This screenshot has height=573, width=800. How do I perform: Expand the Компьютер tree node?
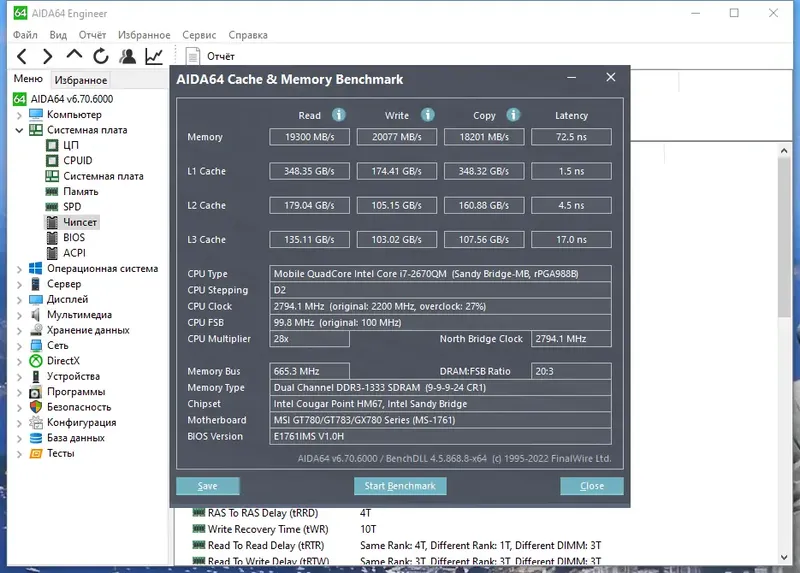tap(19, 115)
